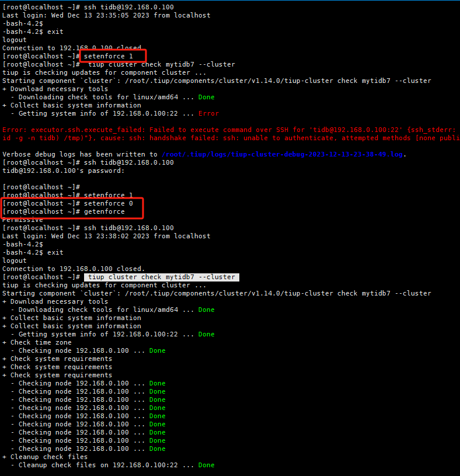The width and height of the screenshot is (460, 476).
Task: Select the Permissive output line
Action: click(x=22, y=220)
